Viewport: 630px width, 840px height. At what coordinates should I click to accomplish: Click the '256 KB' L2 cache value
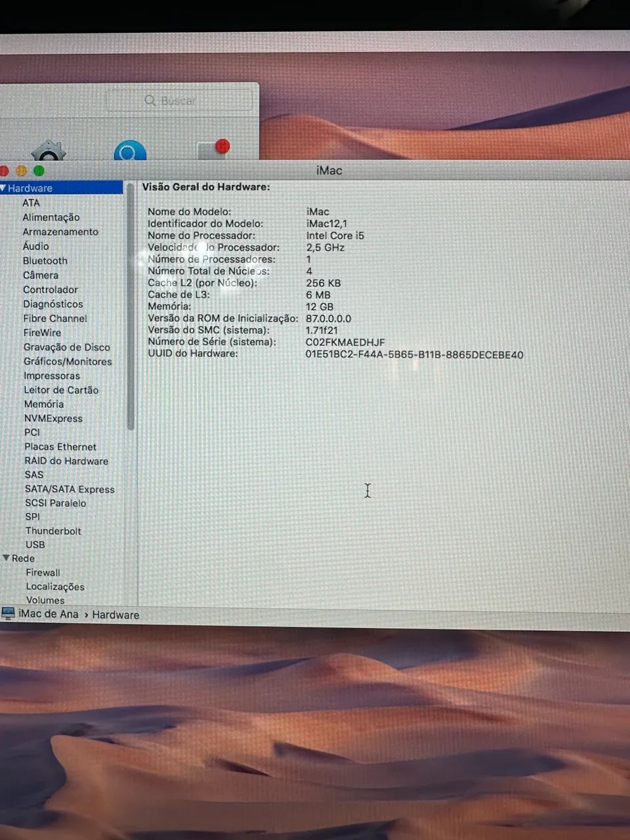324,283
